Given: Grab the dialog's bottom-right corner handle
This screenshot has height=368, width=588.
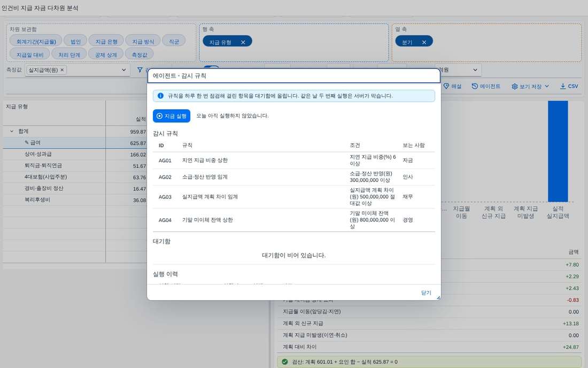Looking at the screenshot, I should click(438, 297).
